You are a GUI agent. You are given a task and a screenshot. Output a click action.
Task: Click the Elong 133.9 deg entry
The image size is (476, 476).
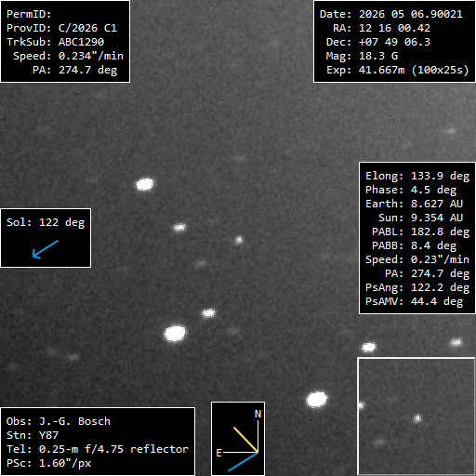pyautogui.click(x=417, y=176)
